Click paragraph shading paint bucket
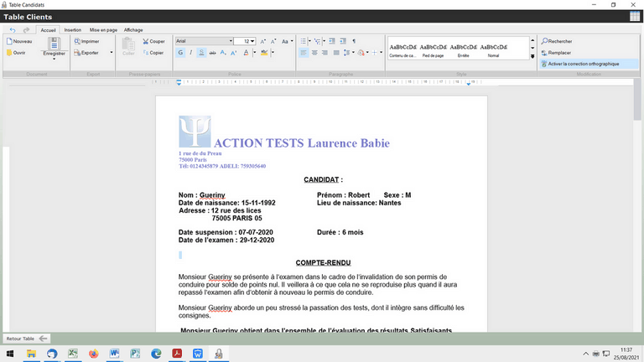The width and height of the screenshot is (644, 362). (x=361, y=53)
